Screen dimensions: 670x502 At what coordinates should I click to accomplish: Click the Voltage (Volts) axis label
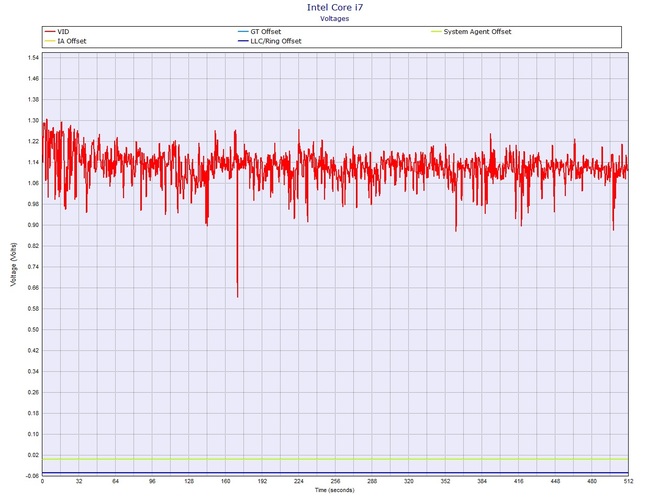tap(14, 264)
